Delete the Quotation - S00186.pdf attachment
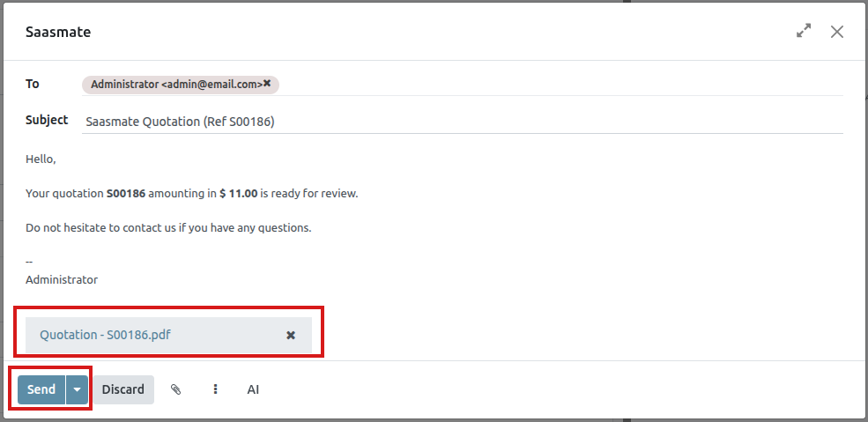The width and height of the screenshot is (868, 422). click(x=291, y=335)
